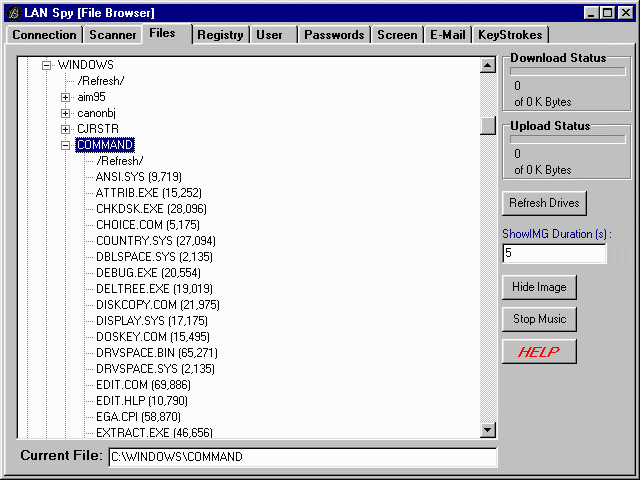640x480 pixels.
Task: Click the Hide Image button
Action: [x=539, y=287]
